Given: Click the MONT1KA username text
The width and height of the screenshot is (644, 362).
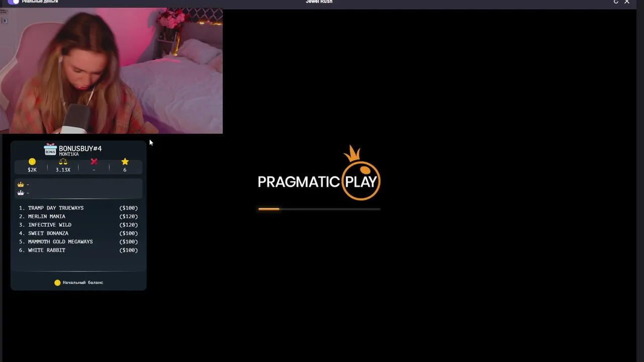Looking at the screenshot, I should 69,154.
